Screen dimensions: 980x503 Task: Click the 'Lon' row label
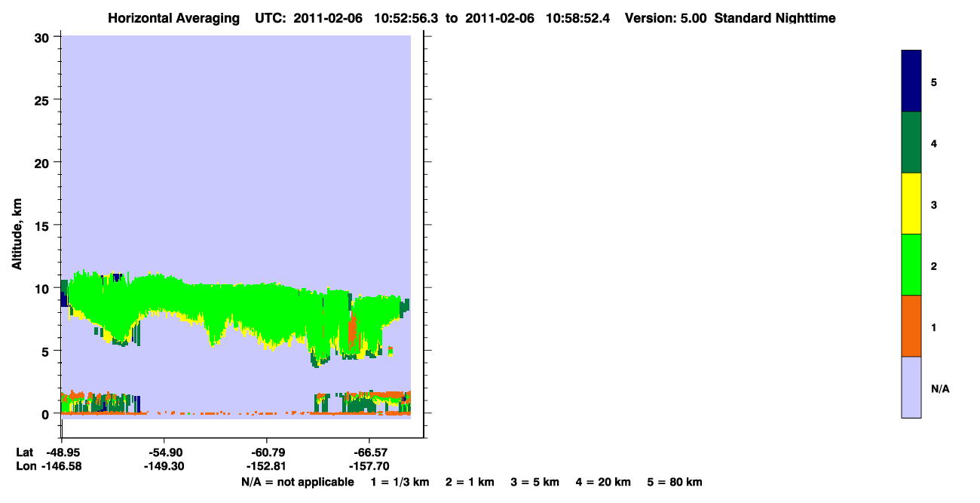25,467
